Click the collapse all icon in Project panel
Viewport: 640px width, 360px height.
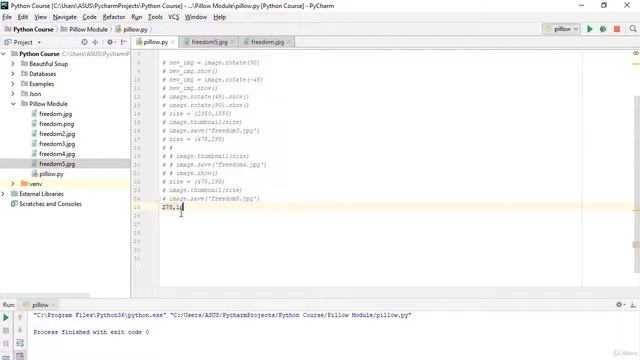point(95,42)
